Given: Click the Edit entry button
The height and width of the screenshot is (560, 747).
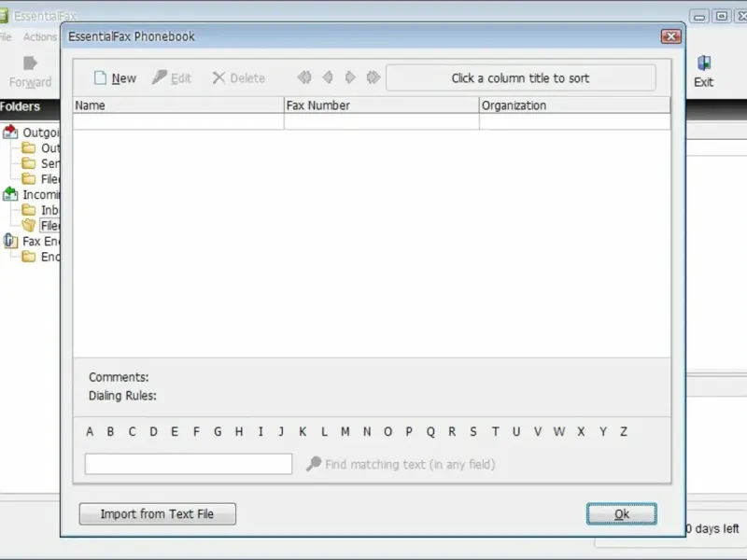Looking at the screenshot, I should pos(172,78).
